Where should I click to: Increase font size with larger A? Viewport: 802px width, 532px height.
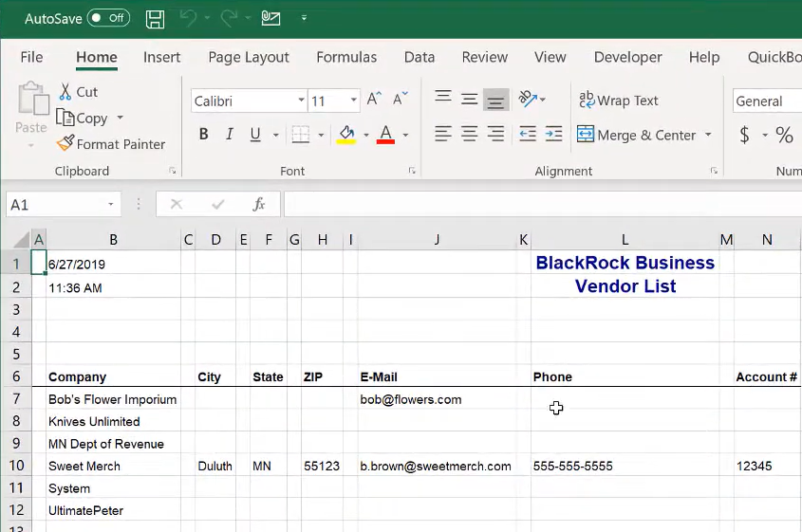pyautogui.click(x=374, y=99)
